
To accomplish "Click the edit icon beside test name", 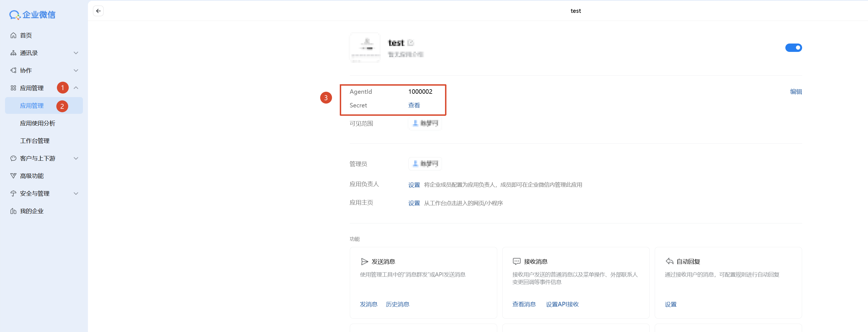I will click(x=410, y=43).
